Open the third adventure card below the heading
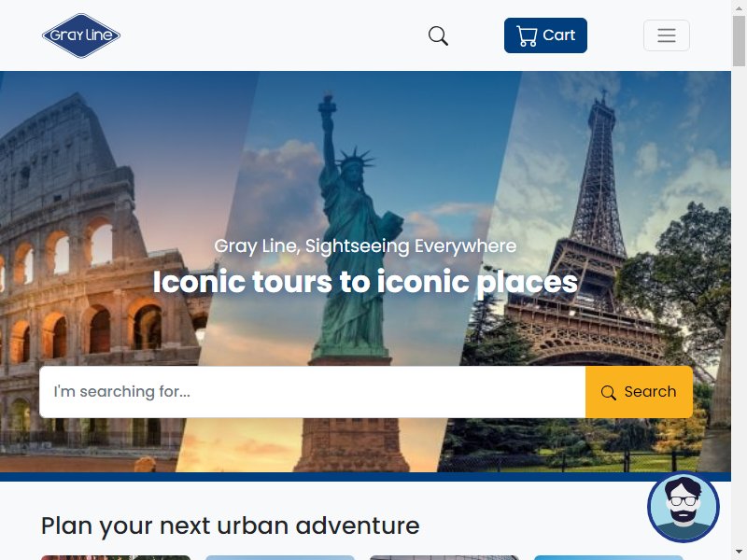The height and width of the screenshot is (560, 747). pyautogui.click(x=444, y=557)
